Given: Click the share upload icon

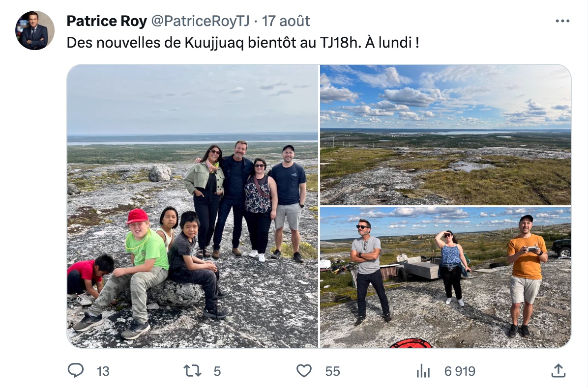Looking at the screenshot, I should click(x=559, y=370).
